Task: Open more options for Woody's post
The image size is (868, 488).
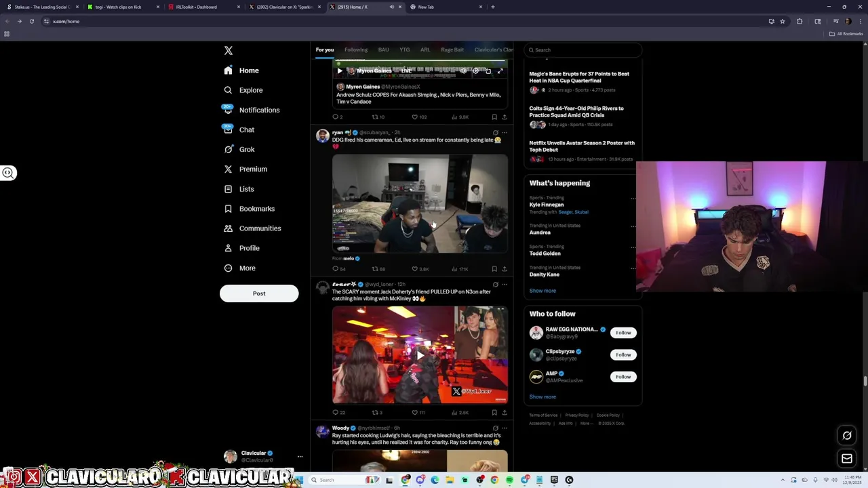Action: pos(504,428)
